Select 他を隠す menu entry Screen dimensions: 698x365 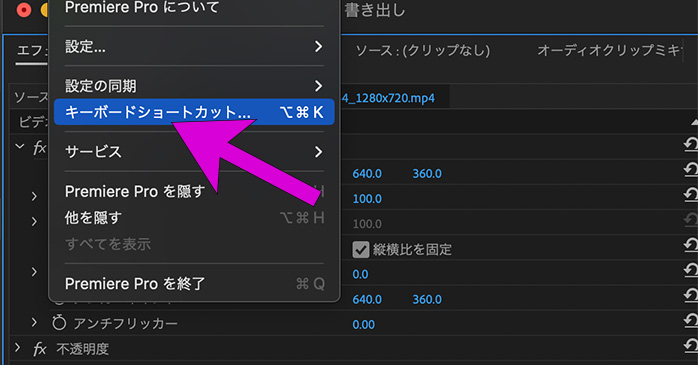click(194, 218)
